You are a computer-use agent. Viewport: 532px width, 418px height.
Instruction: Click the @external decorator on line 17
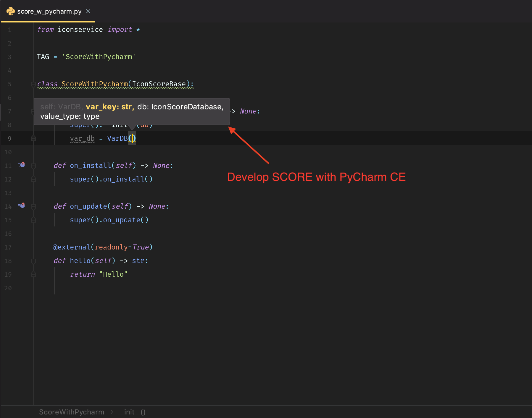click(72, 247)
